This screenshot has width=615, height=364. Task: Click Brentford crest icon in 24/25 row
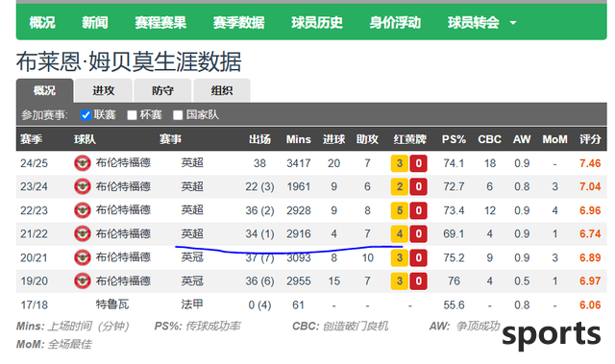(83, 163)
